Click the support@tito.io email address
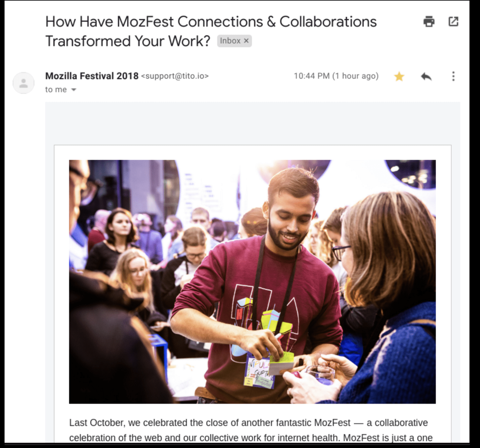This screenshot has height=448, width=480. coord(175,76)
